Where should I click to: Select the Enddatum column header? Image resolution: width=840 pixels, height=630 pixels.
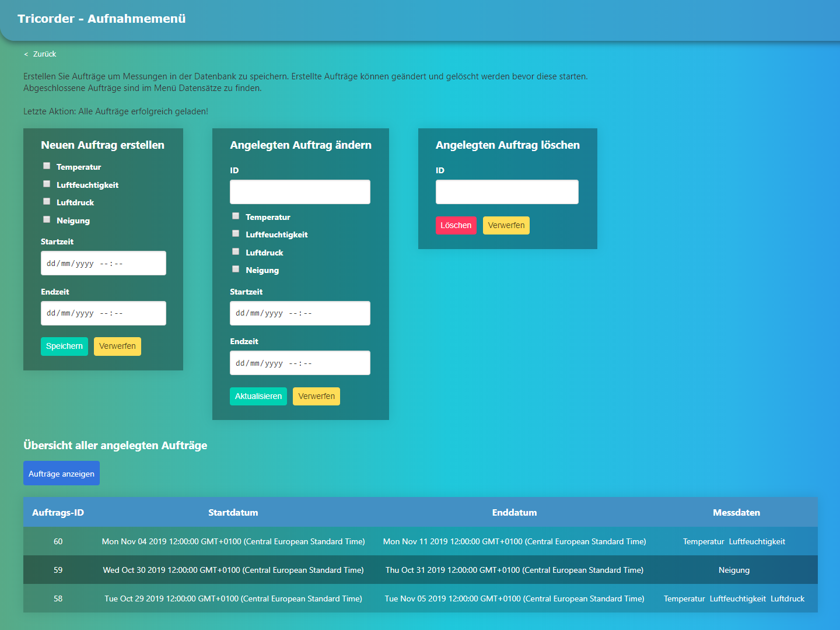(514, 513)
